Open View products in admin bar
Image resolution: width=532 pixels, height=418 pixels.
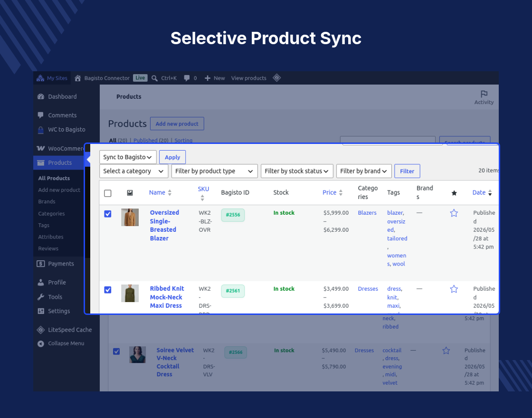(x=249, y=78)
